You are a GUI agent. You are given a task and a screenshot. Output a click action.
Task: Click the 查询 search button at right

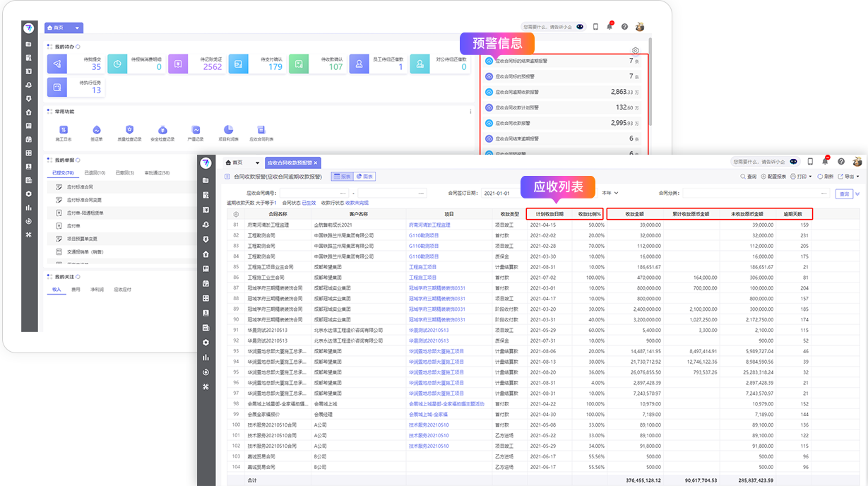[x=843, y=194]
